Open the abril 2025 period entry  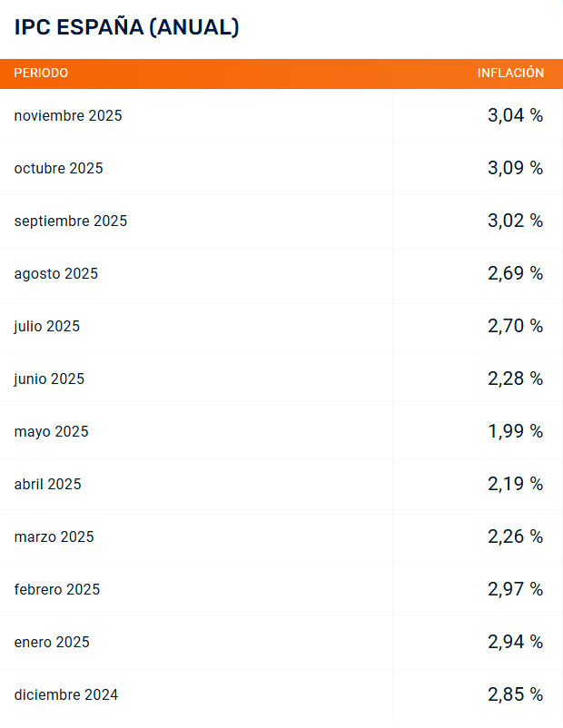point(48,485)
